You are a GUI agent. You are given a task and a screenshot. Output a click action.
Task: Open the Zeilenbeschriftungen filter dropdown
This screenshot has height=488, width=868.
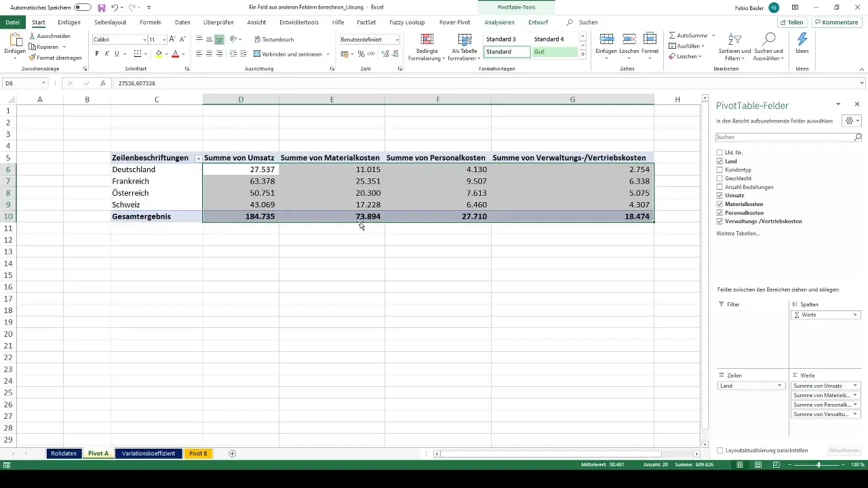pos(198,158)
